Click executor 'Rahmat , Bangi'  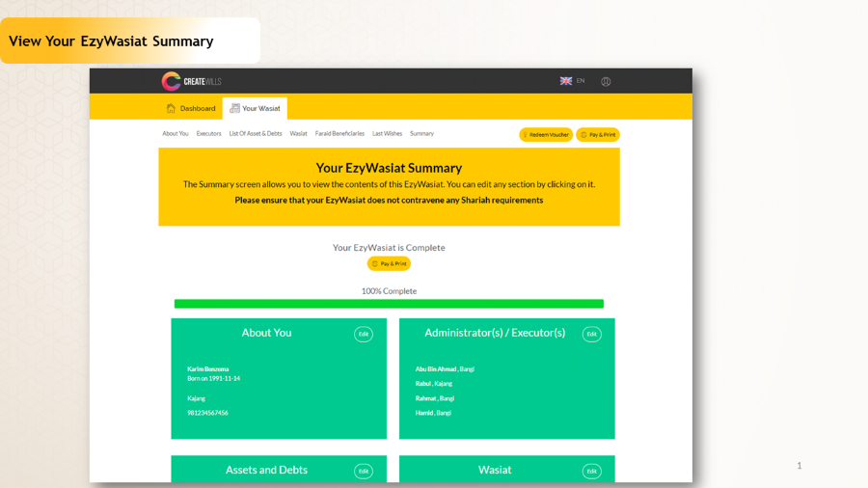(x=435, y=398)
